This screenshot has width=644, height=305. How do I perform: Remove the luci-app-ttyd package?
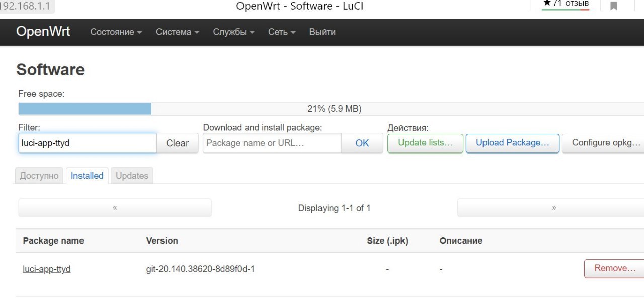pos(614,268)
